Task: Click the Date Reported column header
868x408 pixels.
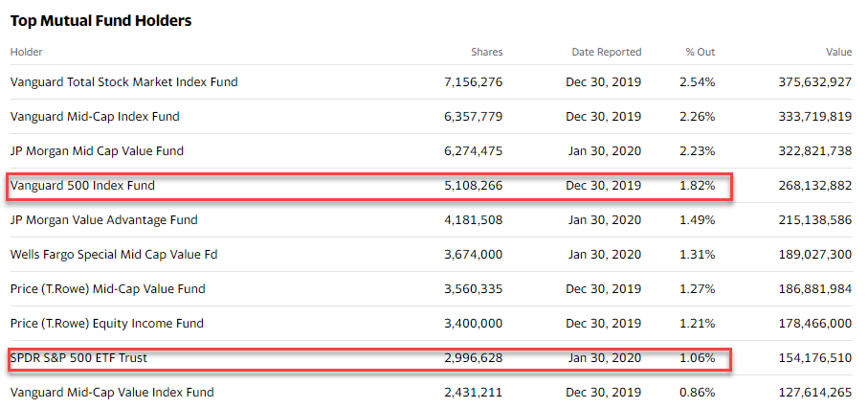Action: tap(606, 52)
